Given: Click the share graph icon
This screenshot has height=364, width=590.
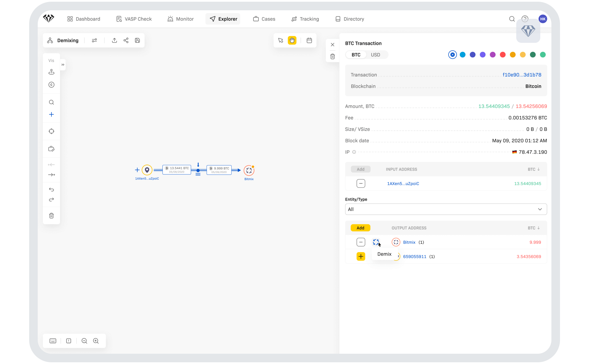Looking at the screenshot, I should 126,41.
